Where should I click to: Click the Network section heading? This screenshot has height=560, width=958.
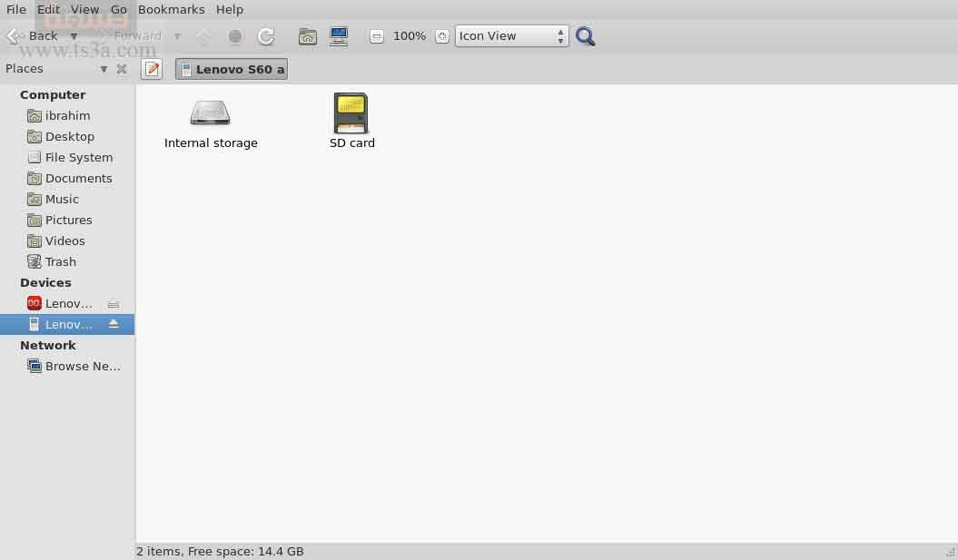[48, 345]
